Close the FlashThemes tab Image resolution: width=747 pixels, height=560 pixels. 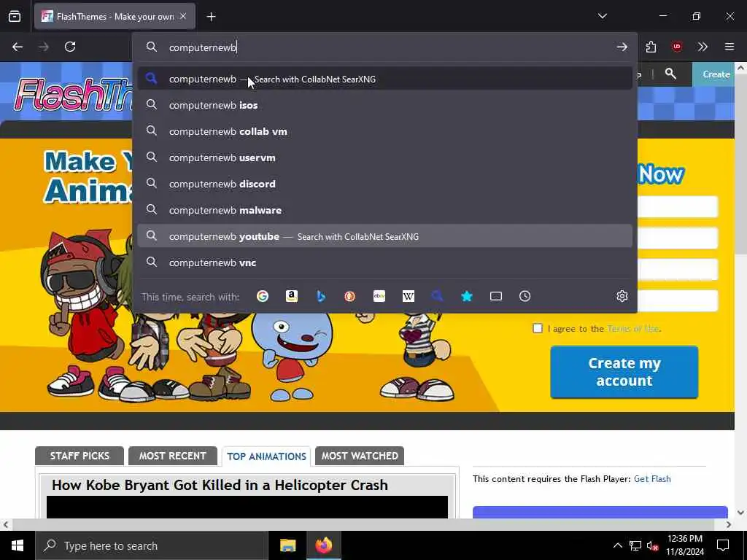coord(183,16)
